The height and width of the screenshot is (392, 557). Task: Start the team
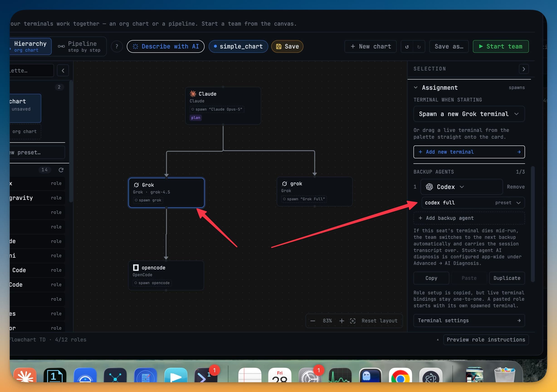pos(501,46)
